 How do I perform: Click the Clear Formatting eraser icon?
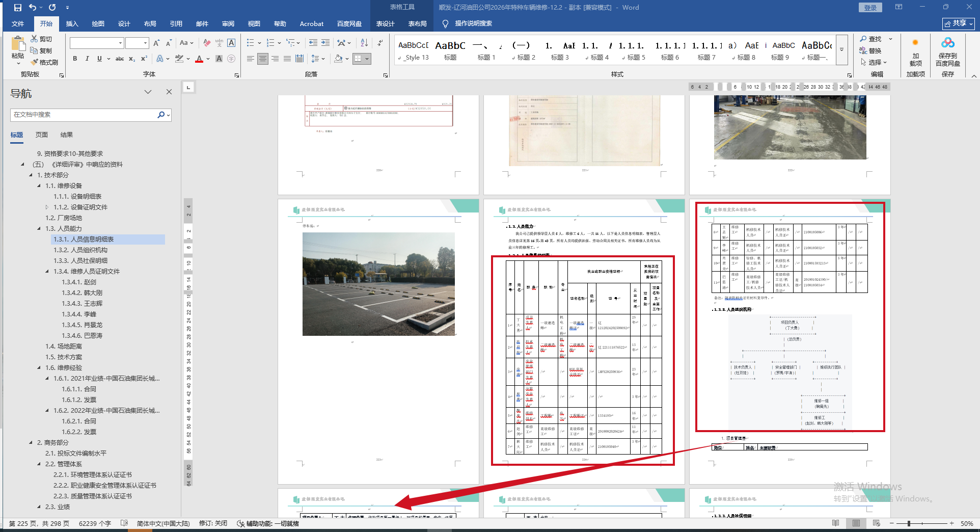pyautogui.click(x=207, y=43)
